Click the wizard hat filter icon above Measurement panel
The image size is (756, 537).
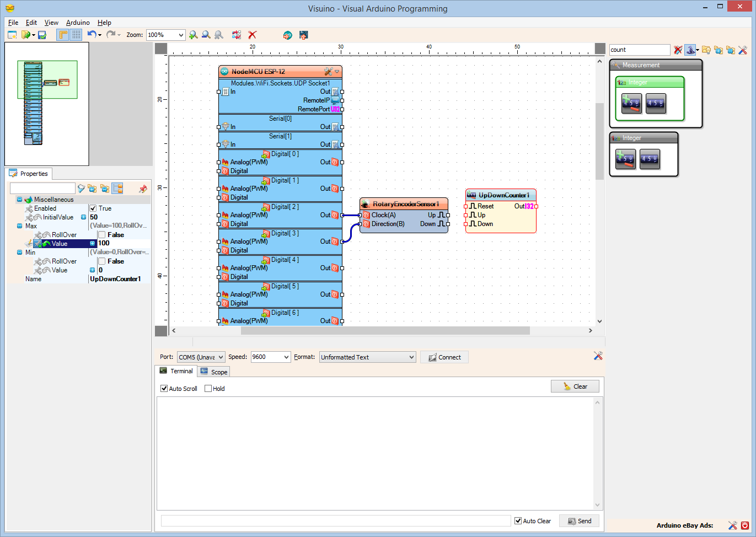pos(691,50)
